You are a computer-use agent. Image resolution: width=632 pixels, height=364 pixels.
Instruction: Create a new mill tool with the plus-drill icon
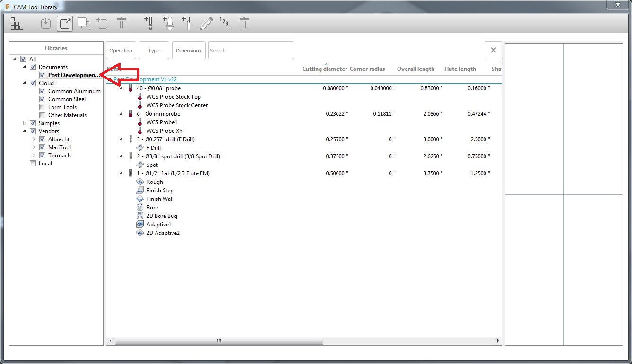tap(148, 23)
